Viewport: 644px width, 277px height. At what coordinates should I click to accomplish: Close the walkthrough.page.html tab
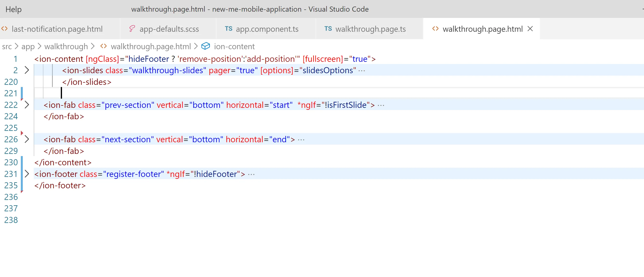pyautogui.click(x=530, y=29)
